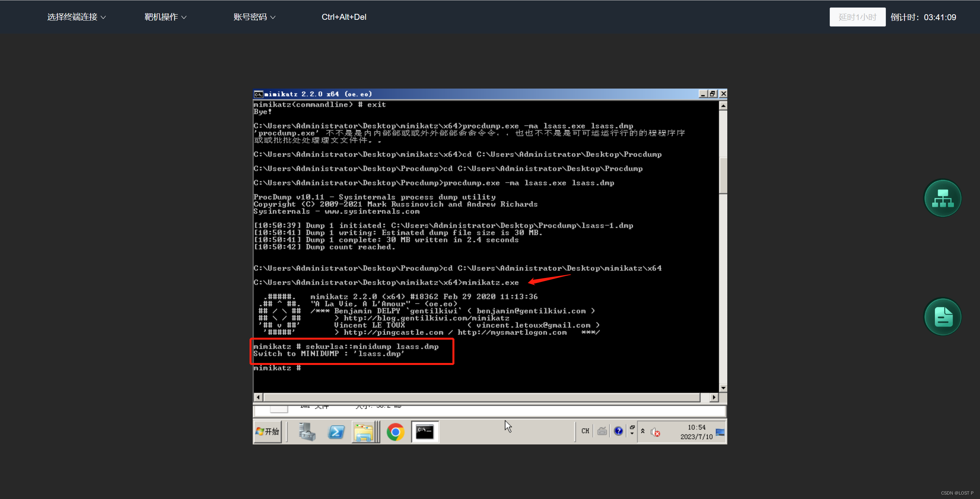Open Google Chrome from the taskbar
This screenshot has height=499, width=980.
pyautogui.click(x=395, y=432)
